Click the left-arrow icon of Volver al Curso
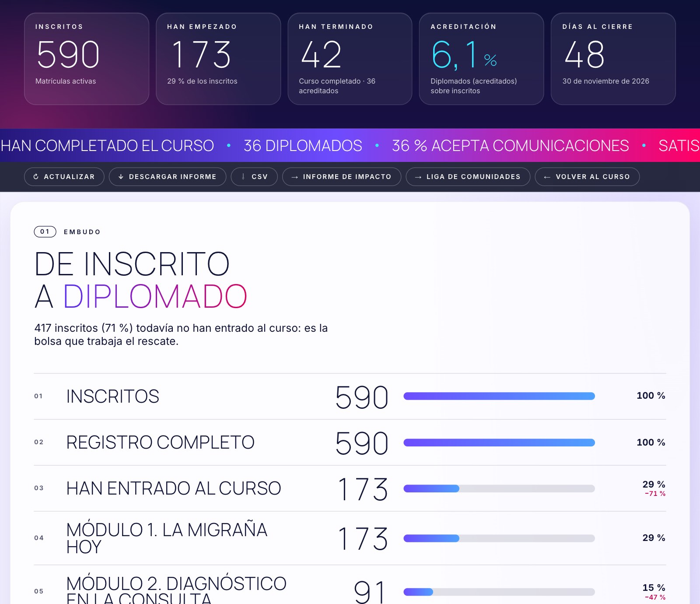 point(547,177)
